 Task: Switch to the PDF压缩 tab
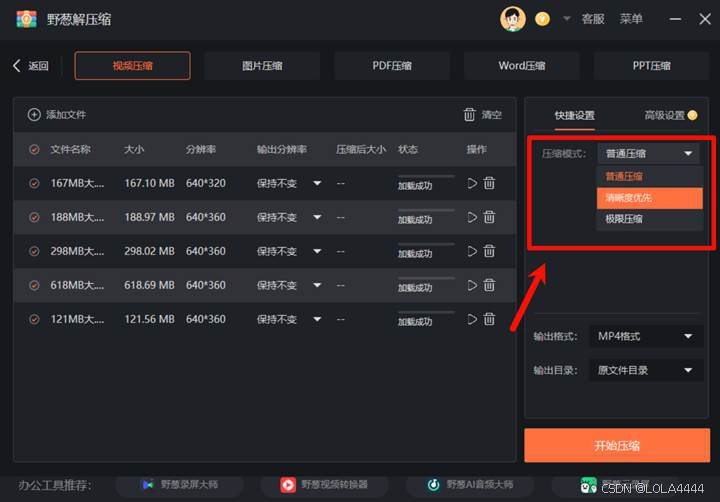[392, 66]
